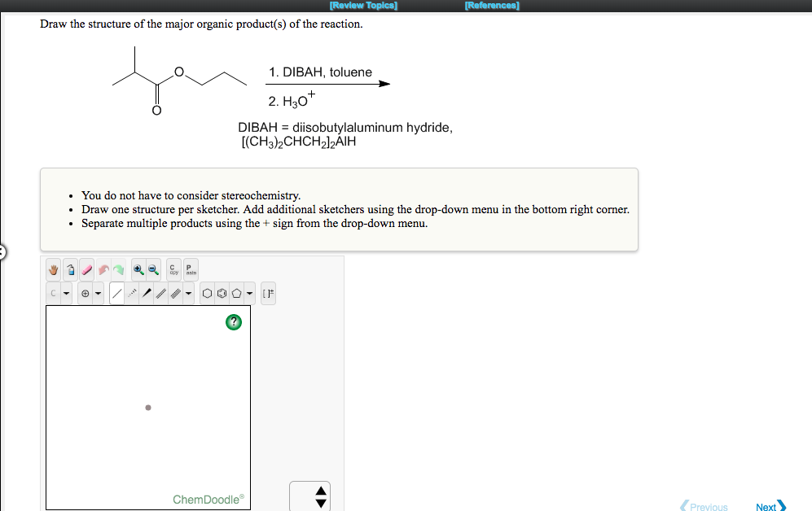
Task: Click the Copy tool in the sketcher toolbar
Action: click(173, 269)
